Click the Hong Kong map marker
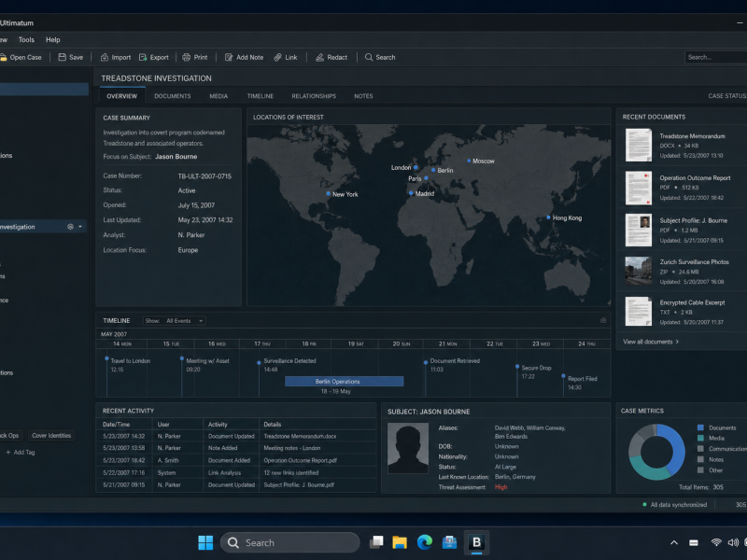Image resolution: width=747 pixels, height=560 pixels. click(x=548, y=217)
